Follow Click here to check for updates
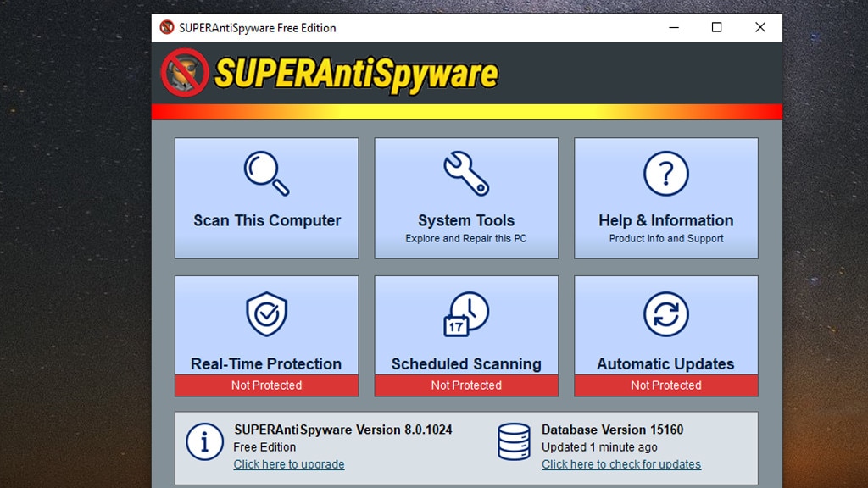Image resolution: width=868 pixels, height=488 pixels. pyautogui.click(x=621, y=464)
